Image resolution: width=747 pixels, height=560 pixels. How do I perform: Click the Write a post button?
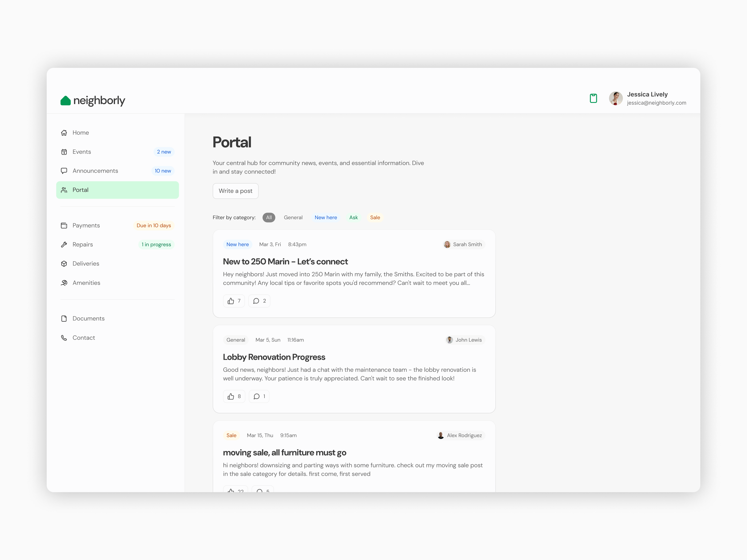tap(235, 191)
